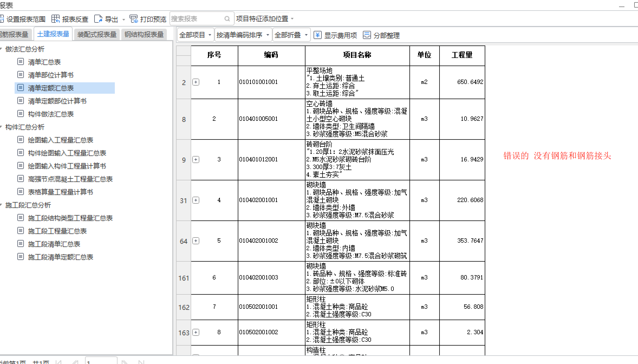
Task: Open the 施工段工程量汇总表 report
Action: (x=57, y=231)
